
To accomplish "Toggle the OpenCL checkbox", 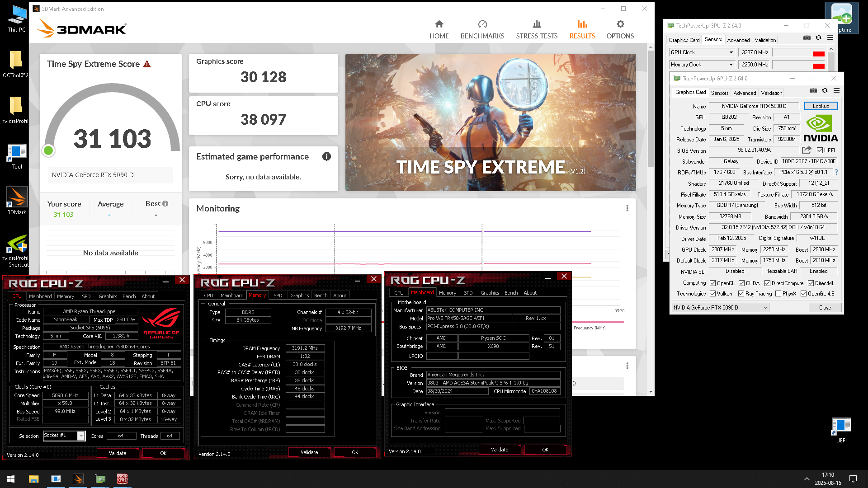I will tap(712, 283).
